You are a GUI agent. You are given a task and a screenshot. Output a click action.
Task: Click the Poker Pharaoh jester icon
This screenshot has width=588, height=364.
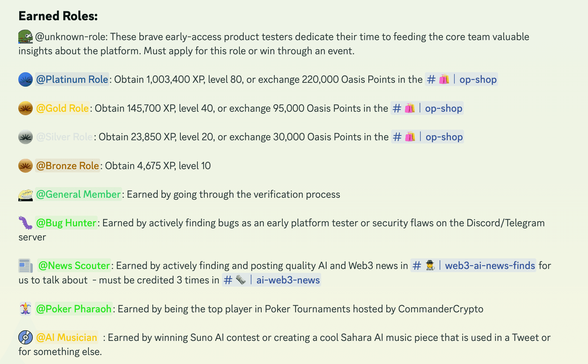point(25,309)
